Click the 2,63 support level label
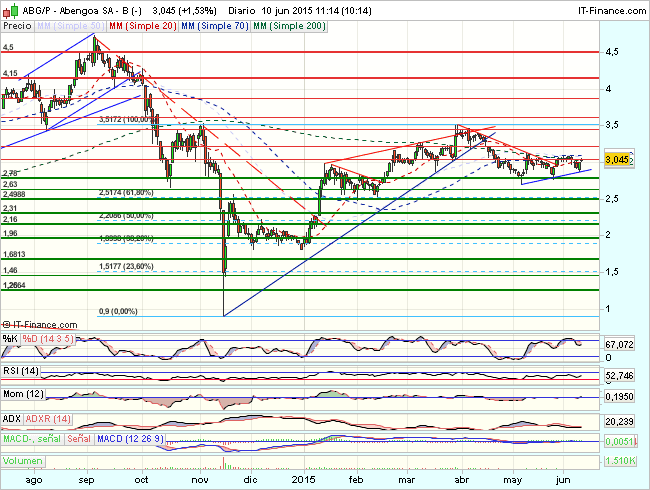The image size is (650, 490). click(10, 184)
